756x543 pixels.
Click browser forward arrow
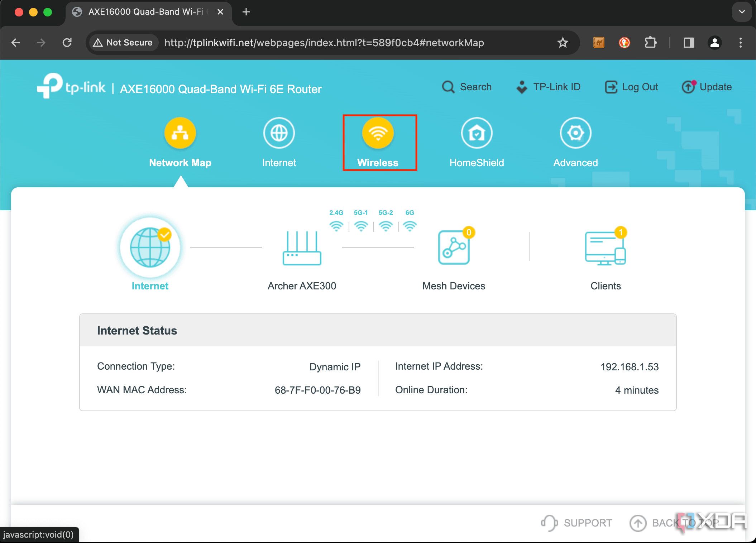coord(41,43)
